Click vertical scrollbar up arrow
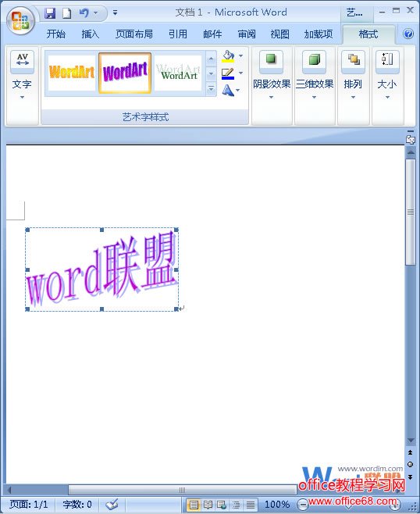420x514 pixels. point(410,152)
